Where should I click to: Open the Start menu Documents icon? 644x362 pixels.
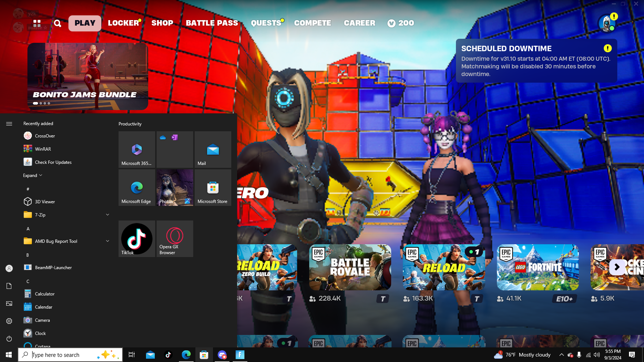tap(9, 286)
